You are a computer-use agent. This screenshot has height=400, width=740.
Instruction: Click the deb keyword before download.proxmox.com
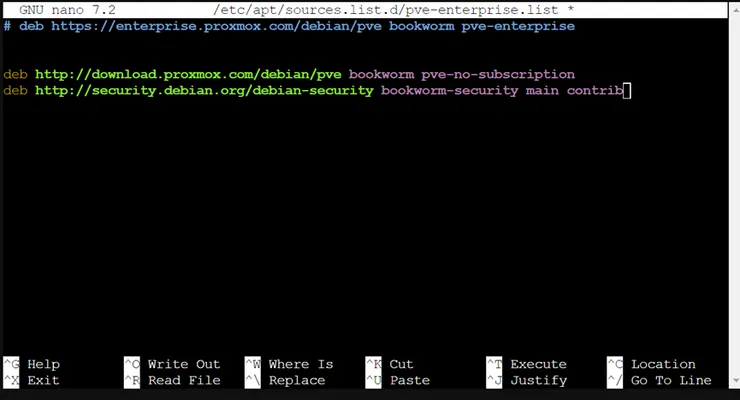(x=15, y=75)
